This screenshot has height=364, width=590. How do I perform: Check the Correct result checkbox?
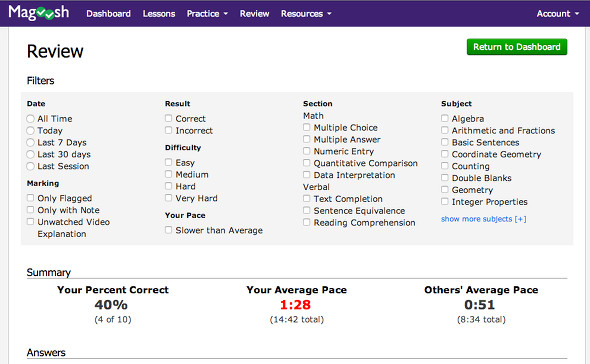(x=169, y=118)
